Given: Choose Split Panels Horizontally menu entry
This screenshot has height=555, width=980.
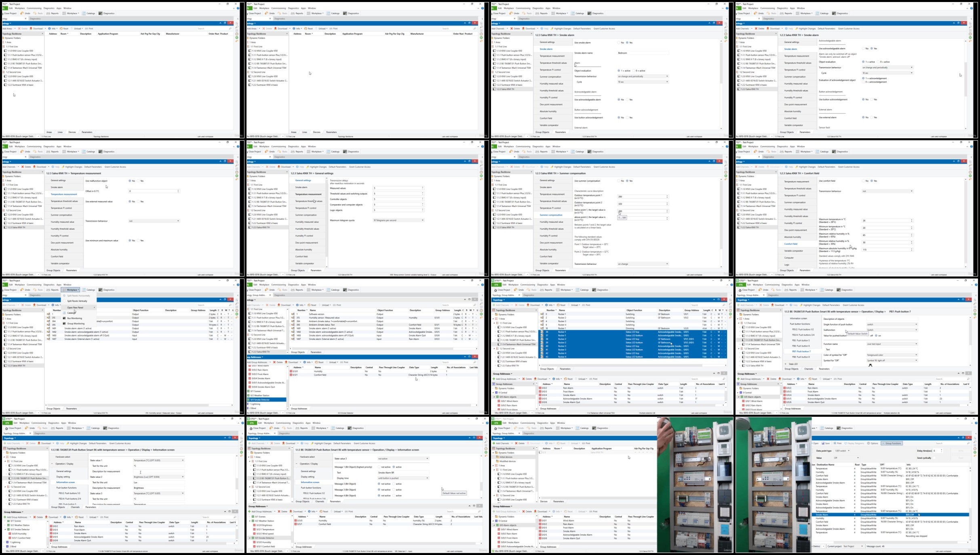Looking at the screenshot, I should click(x=79, y=295).
